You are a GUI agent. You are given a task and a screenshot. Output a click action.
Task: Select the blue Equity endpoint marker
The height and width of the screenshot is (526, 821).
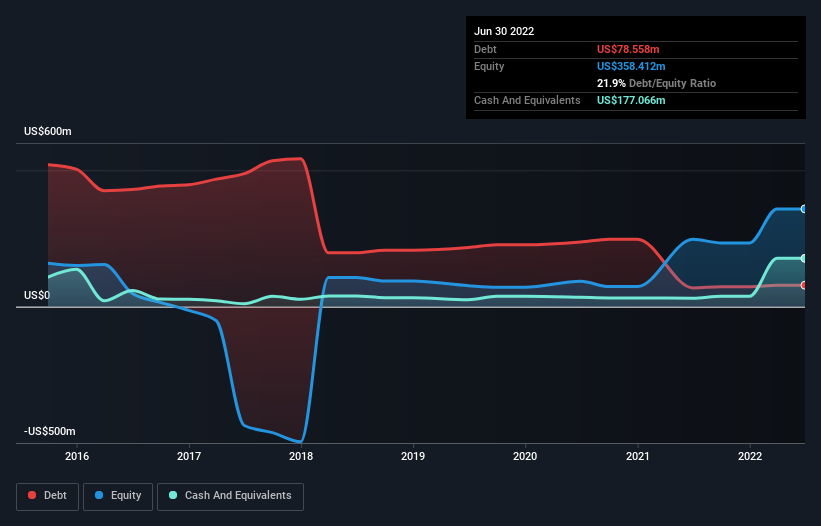(x=804, y=209)
